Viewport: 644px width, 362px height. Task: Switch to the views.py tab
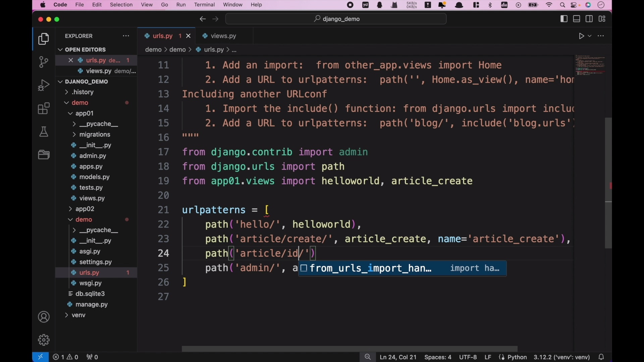pyautogui.click(x=223, y=36)
